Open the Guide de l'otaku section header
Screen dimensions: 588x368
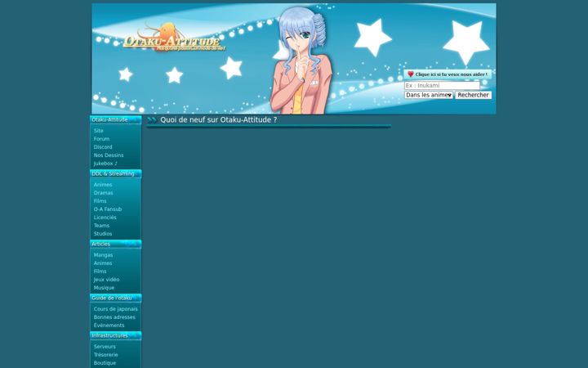[x=115, y=298]
